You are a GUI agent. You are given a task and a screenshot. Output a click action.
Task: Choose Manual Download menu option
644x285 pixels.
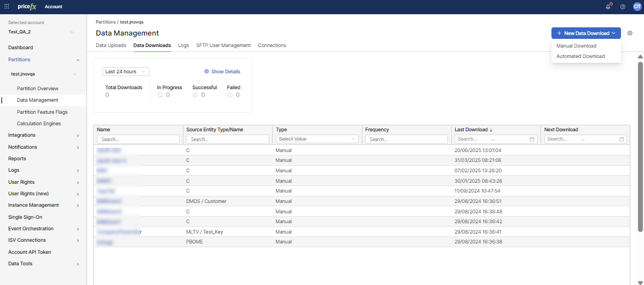[576, 46]
